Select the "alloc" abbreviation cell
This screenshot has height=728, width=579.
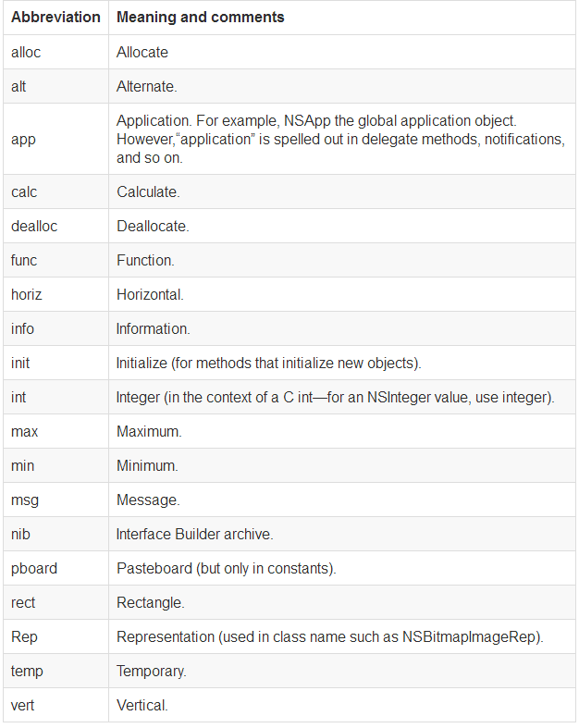(26, 52)
